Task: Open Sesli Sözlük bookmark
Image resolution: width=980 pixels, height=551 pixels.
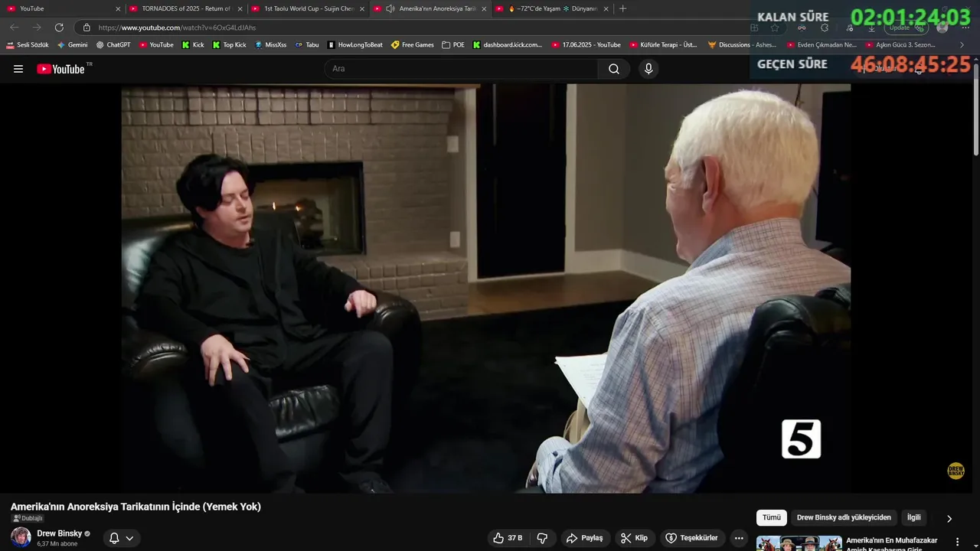Action: (x=28, y=45)
